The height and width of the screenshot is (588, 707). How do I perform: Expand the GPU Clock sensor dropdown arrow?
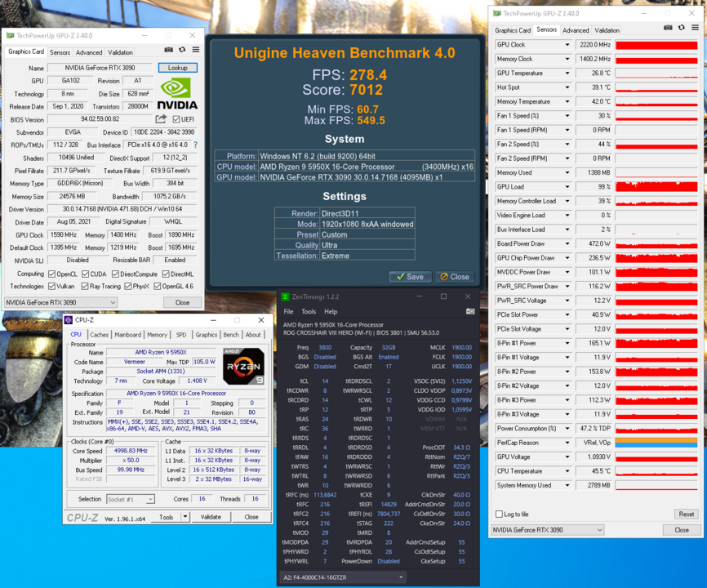pyautogui.click(x=567, y=45)
